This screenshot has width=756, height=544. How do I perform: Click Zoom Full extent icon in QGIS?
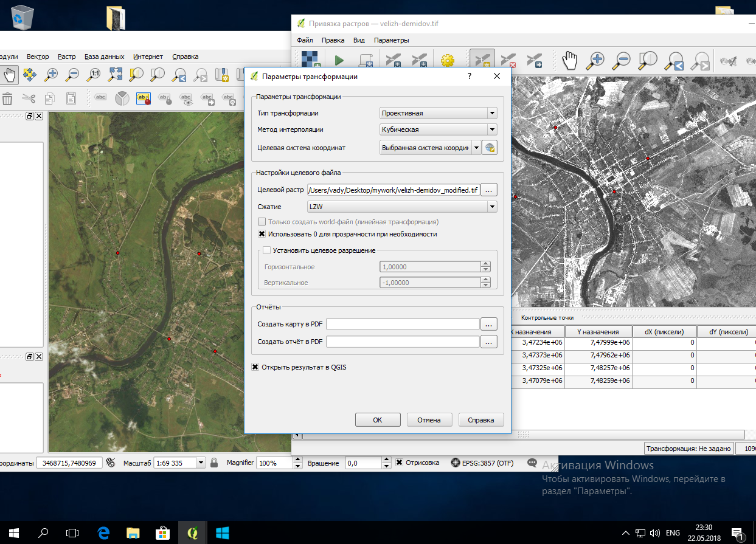[x=116, y=75]
